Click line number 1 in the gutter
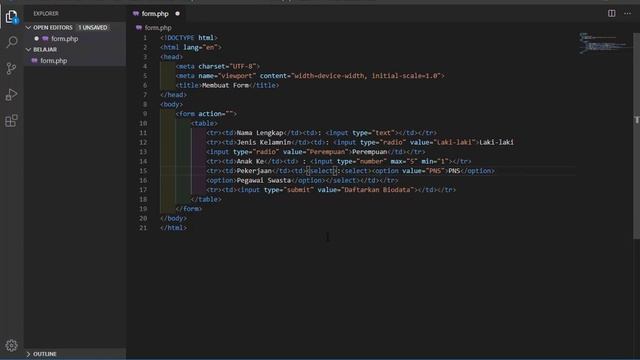 click(145, 38)
